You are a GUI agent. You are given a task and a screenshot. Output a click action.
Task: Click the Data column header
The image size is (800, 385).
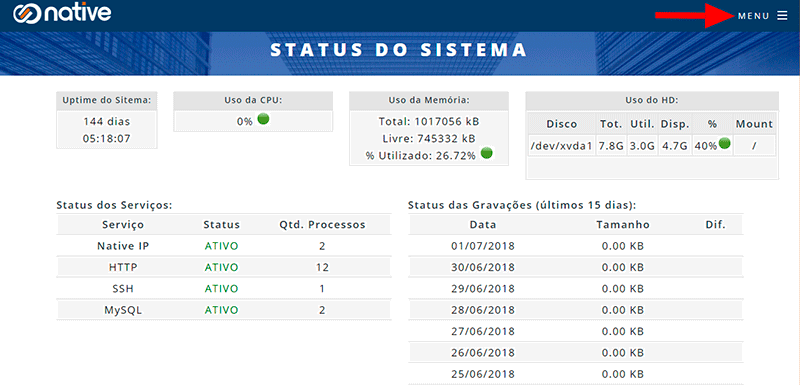(x=483, y=224)
